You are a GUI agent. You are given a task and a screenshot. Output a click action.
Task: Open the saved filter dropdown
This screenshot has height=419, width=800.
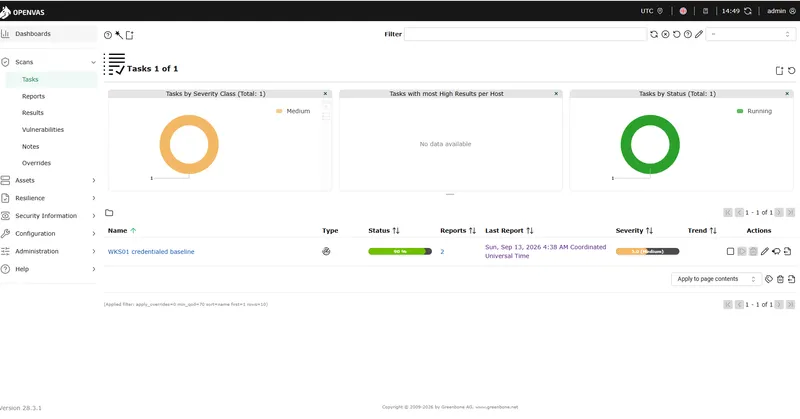(x=750, y=34)
